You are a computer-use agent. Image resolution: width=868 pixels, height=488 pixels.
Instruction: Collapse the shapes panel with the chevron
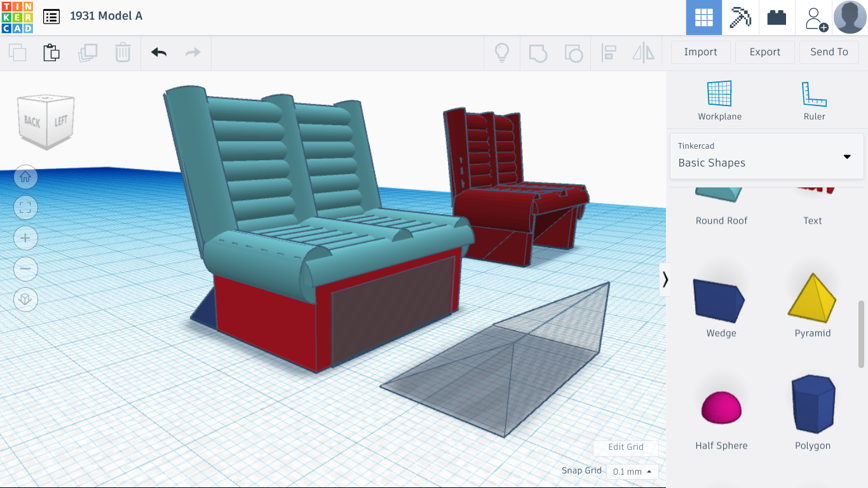[x=665, y=280]
